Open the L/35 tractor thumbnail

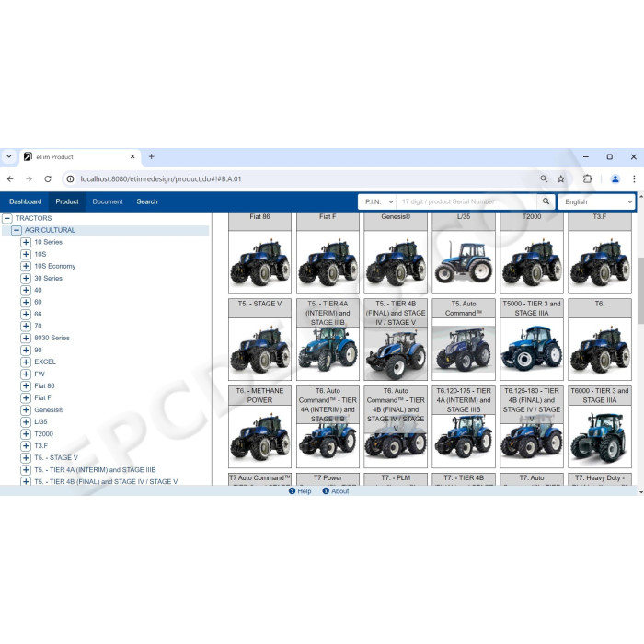[x=464, y=262]
